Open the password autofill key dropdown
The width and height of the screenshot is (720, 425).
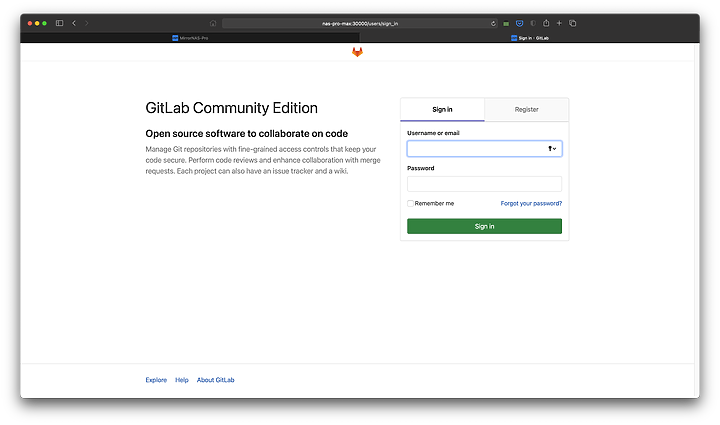552,149
